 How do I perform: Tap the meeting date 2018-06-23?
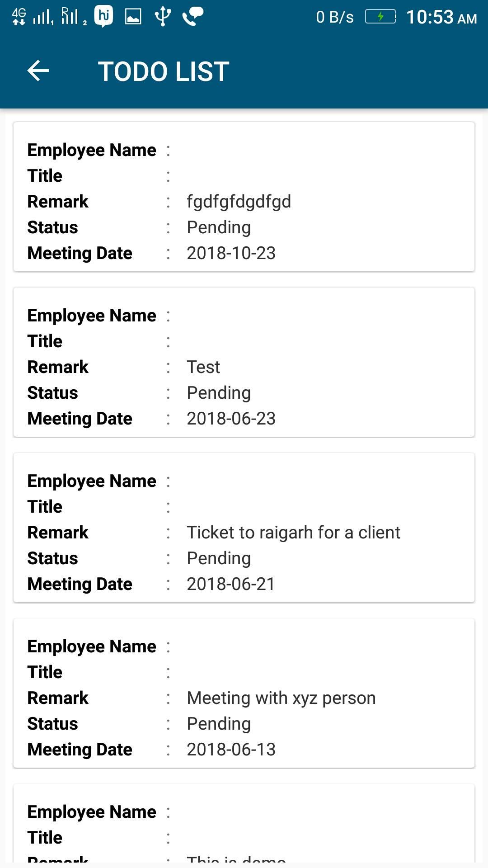231,419
